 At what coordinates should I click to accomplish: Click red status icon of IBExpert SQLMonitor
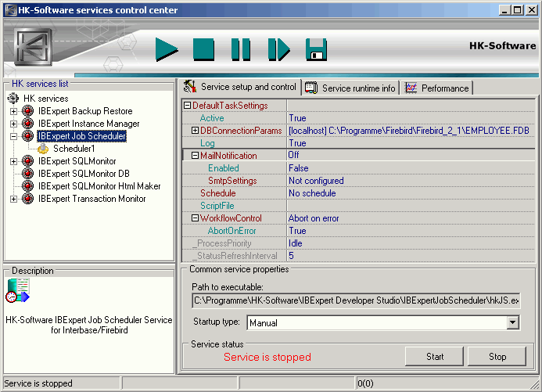click(27, 161)
